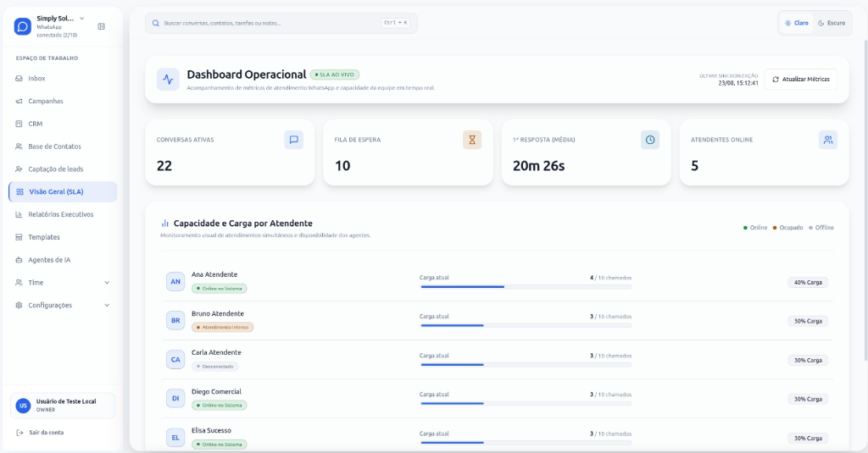Click the Time users icon in sidebar
The width and height of the screenshot is (868, 453).
click(19, 283)
